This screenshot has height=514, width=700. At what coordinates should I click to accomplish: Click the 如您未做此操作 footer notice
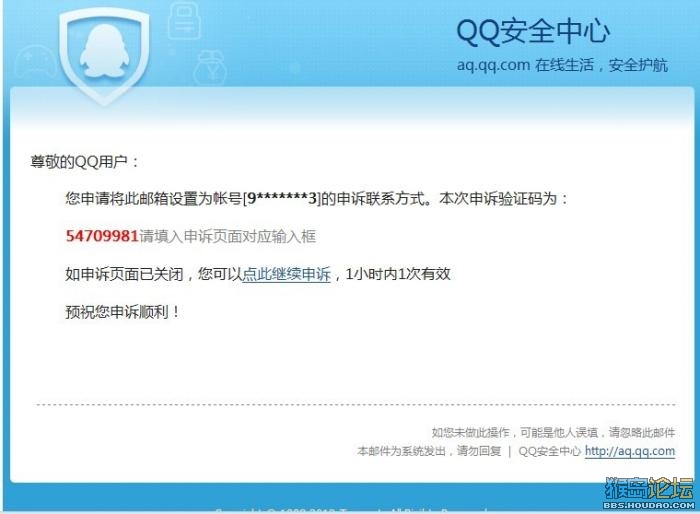553,432
